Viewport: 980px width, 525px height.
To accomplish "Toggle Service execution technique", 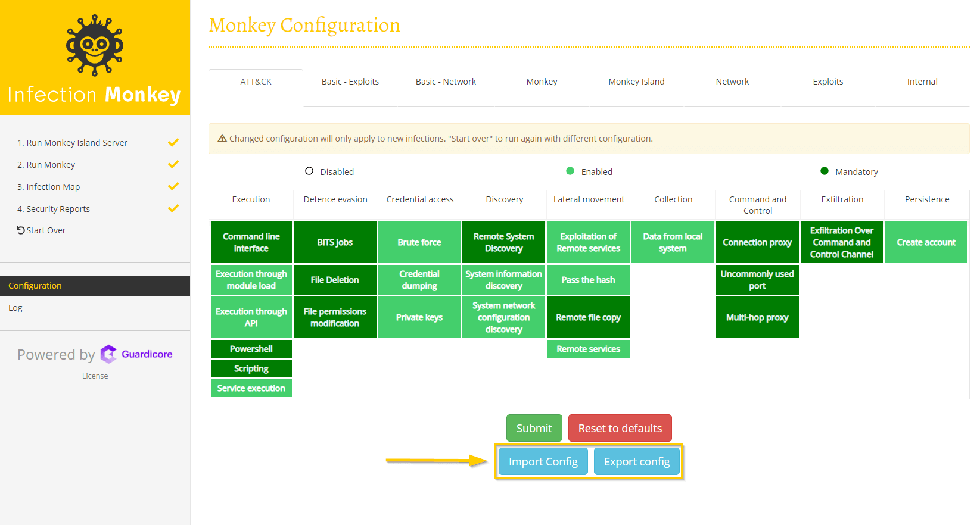I will [x=251, y=388].
